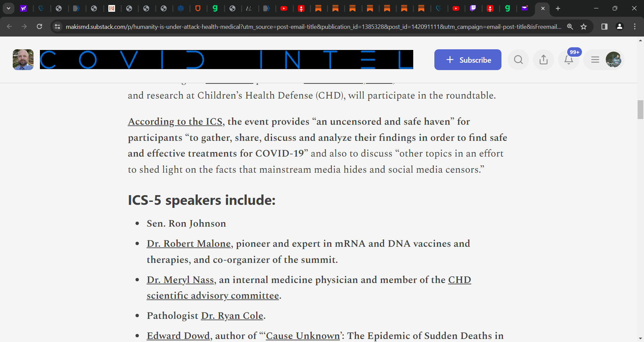
Task: Open the Dr. Meryl Nass link
Action: [x=180, y=280]
